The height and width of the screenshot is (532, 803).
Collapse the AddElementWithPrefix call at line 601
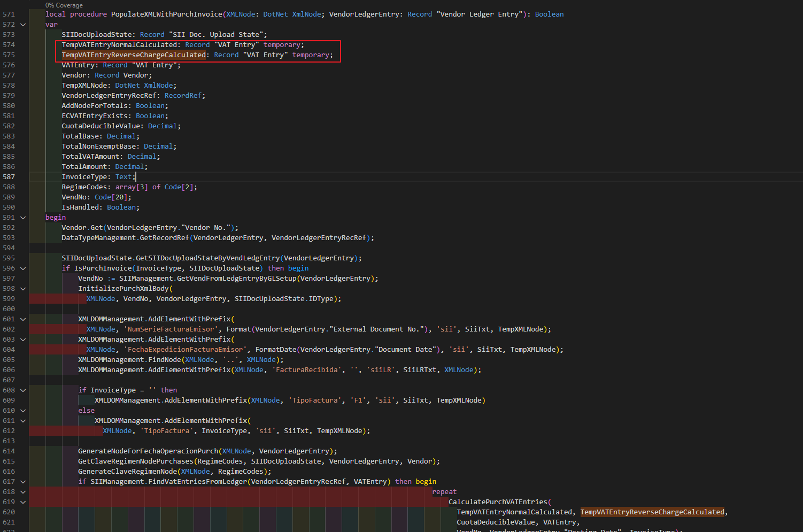click(x=22, y=319)
